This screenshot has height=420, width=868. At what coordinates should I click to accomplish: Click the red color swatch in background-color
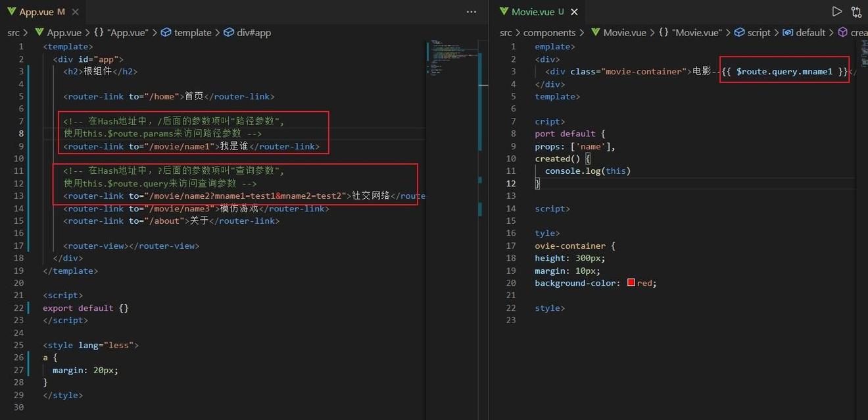(631, 282)
